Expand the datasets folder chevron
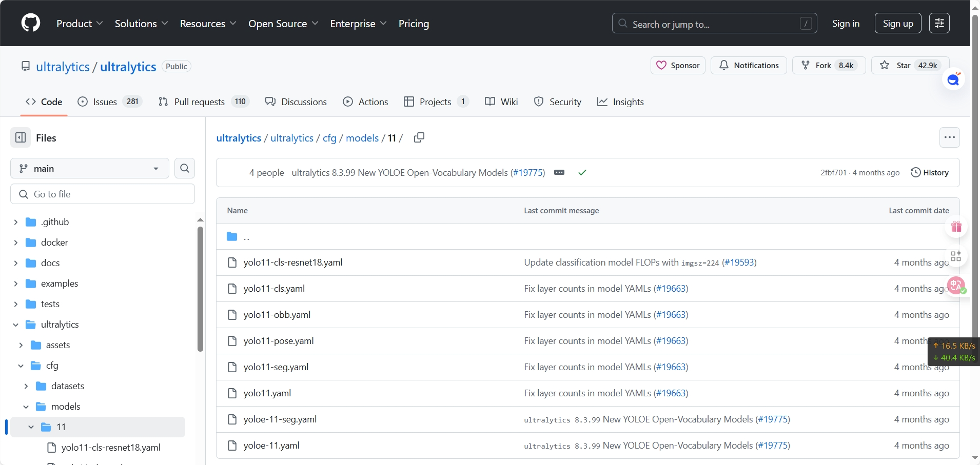Image resolution: width=980 pixels, height=465 pixels. coord(26,386)
